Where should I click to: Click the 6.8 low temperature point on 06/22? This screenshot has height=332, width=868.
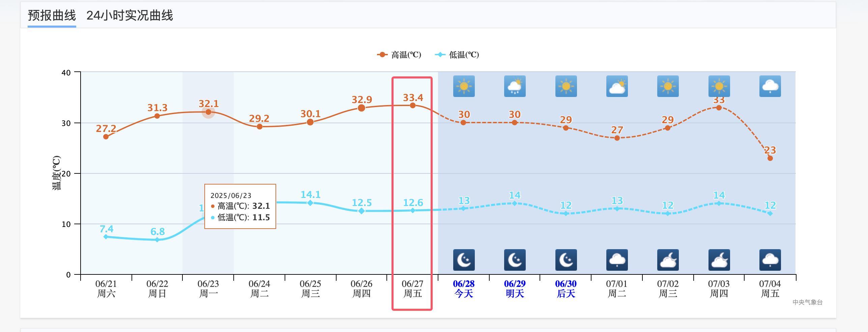click(x=157, y=240)
